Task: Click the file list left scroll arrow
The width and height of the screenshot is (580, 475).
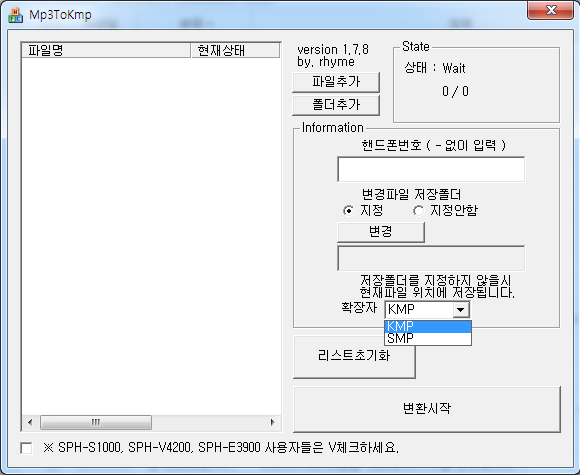Action: pyautogui.click(x=30, y=422)
